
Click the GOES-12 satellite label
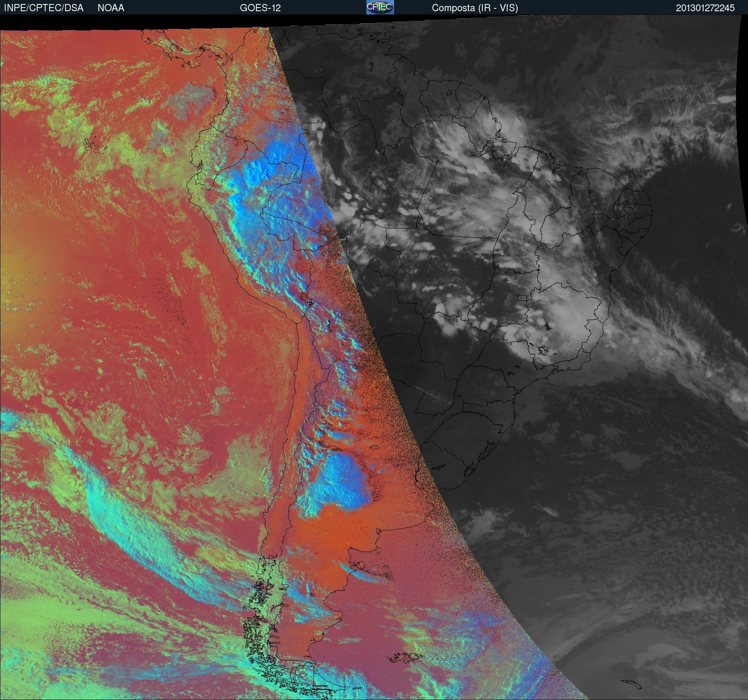click(260, 8)
